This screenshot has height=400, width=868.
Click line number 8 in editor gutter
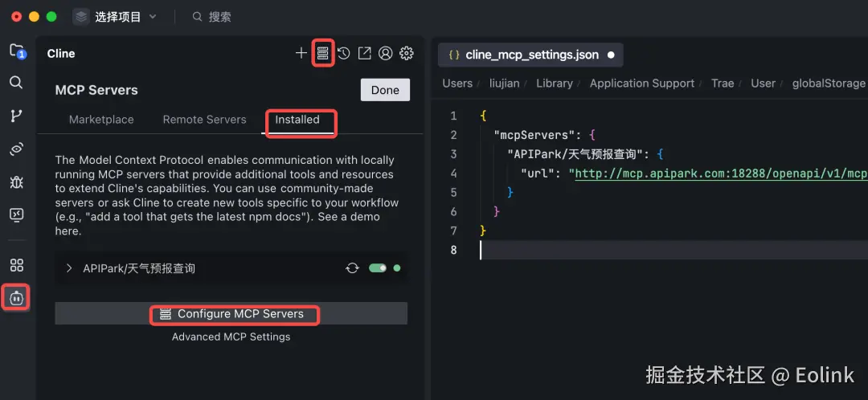[453, 250]
